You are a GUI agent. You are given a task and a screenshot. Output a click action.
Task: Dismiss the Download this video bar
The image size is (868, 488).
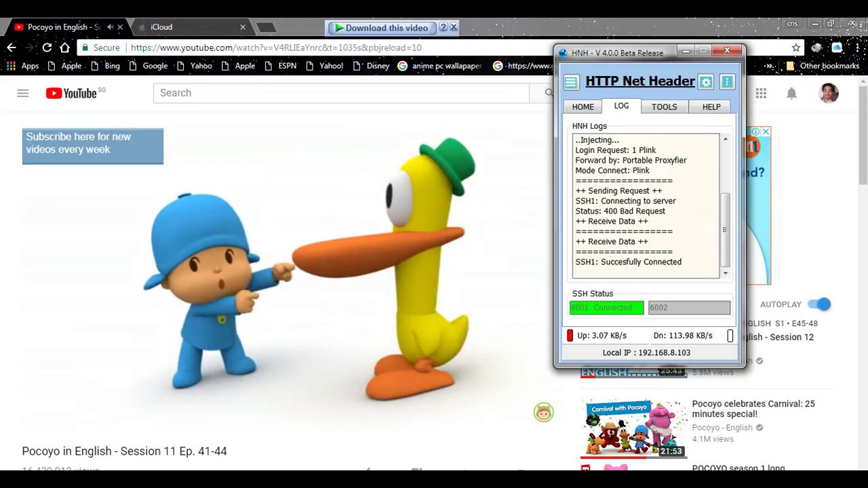click(x=454, y=28)
